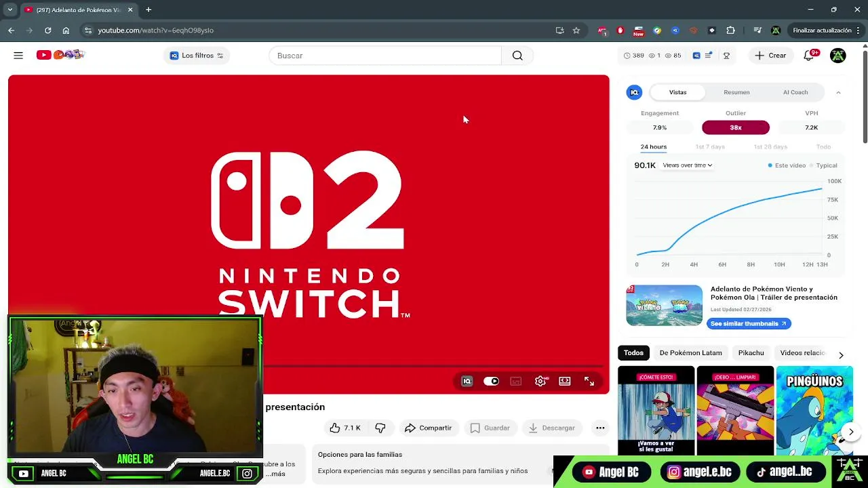
Task: Switch to theater mode in the player
Action: click(565, 382)
